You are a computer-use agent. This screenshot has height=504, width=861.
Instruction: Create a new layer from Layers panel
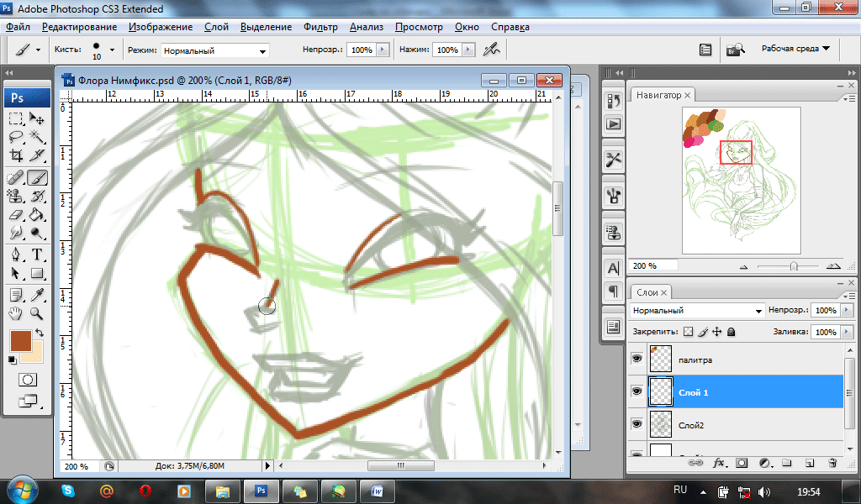coord(808,462)
